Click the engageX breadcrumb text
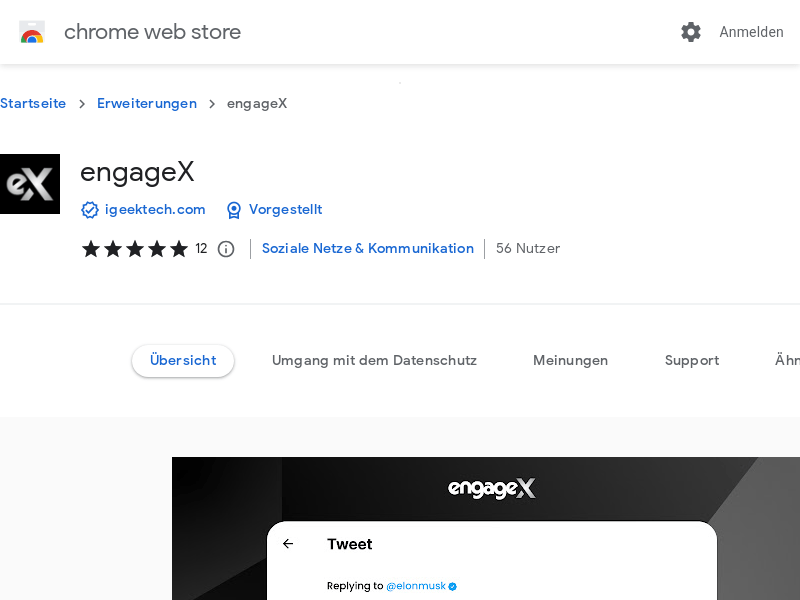Screen dimensions: 800x600 click(257, 104)
